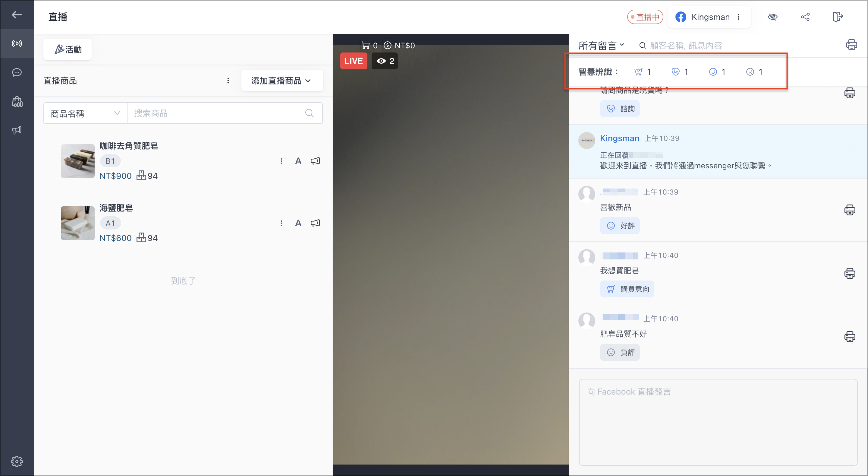Print the 請問商品是現貨嗎 comment
This screenshot has width=868, height=476.
pos(850,93)
